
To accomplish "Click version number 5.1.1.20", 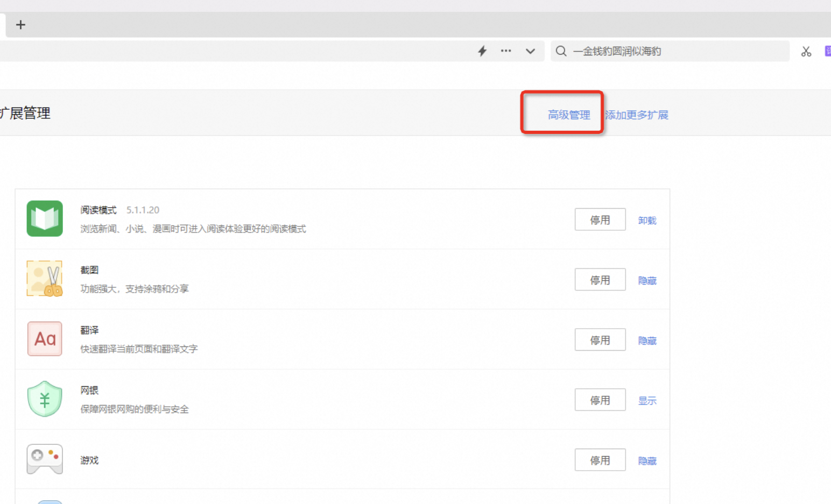I will pos(143,210).
